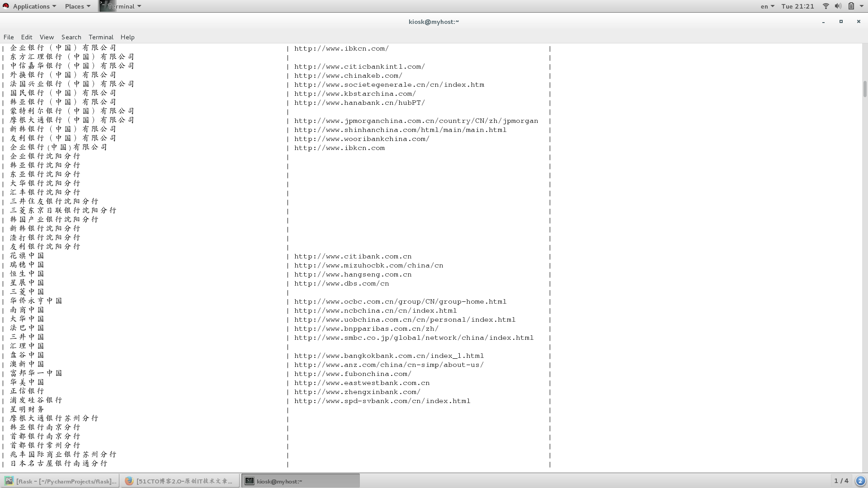Open the View menu
The height and width of the screenshot is (488, 868).
47,37
